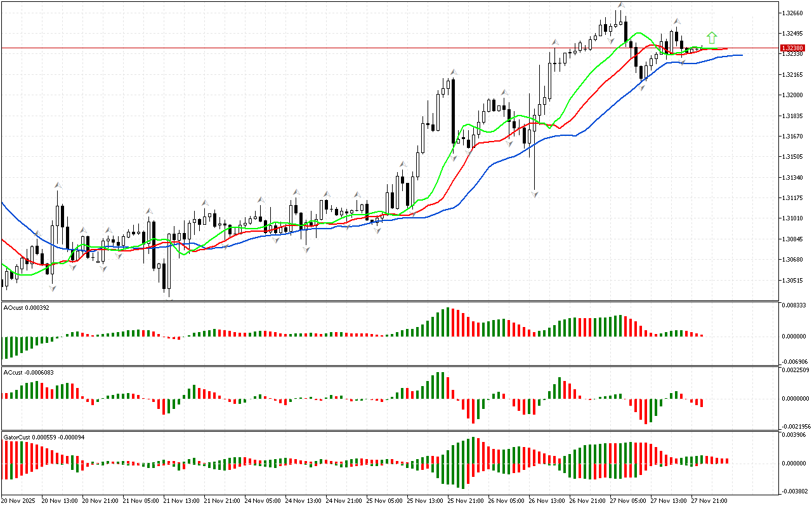Click the green up-arrow buy signal
Viewport: 812px width, 508px height.
pos(712,37)
